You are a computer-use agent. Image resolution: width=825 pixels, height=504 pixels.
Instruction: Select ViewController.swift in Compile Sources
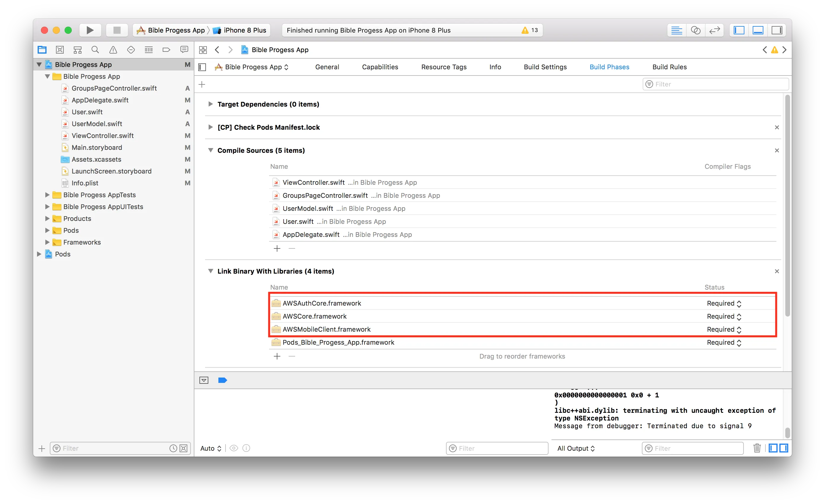point(522,182)
